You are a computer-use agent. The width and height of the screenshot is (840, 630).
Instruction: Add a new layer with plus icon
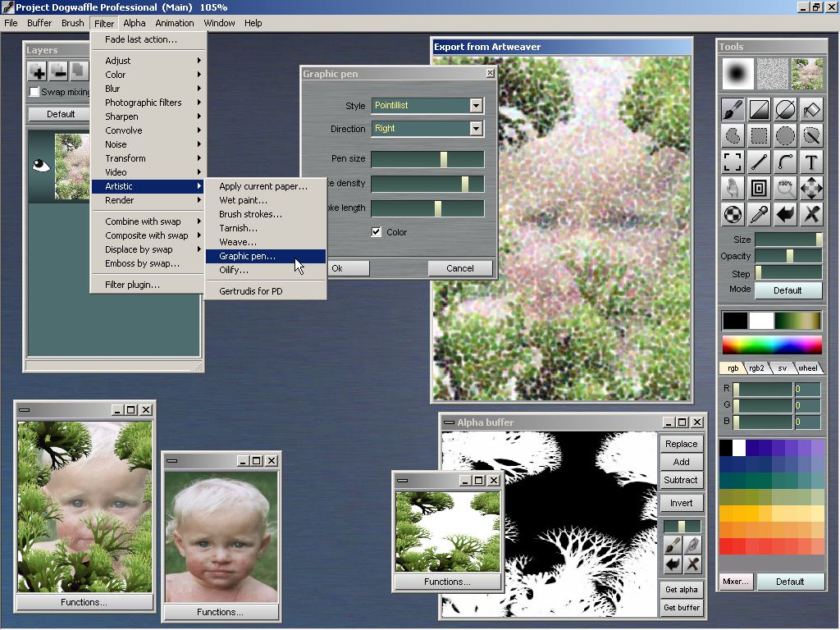tap(37, 71)
